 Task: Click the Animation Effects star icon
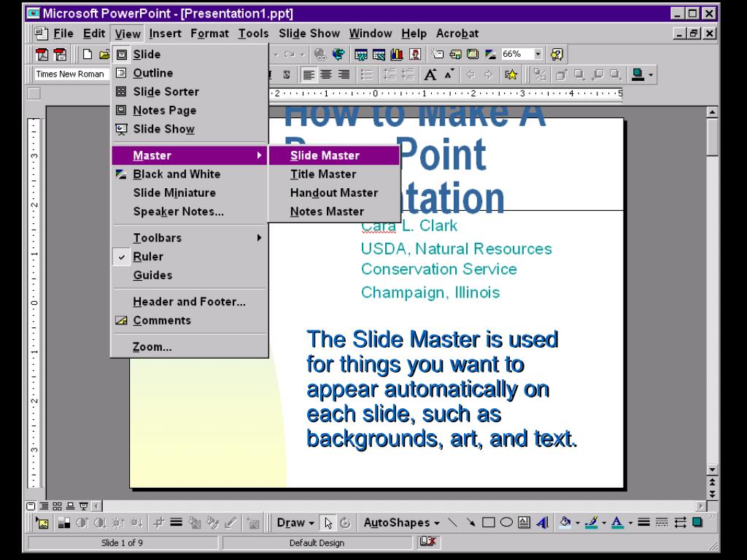(x=511, y=74)
